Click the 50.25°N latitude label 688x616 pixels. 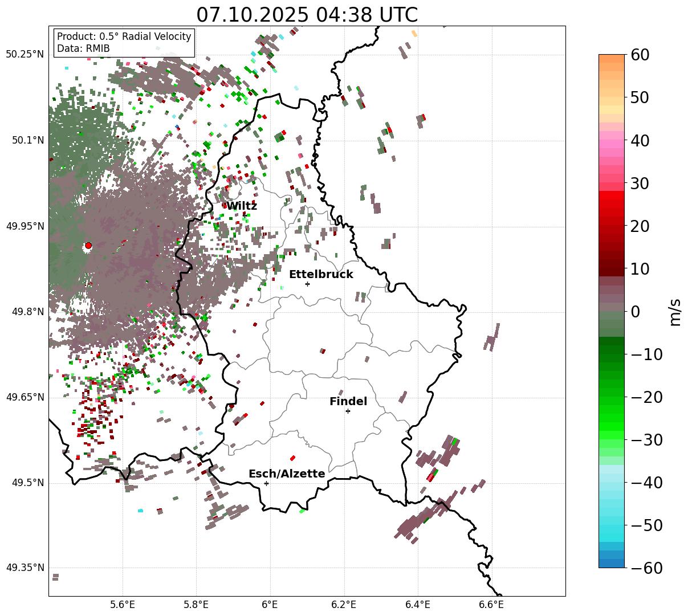(x=25, y=55)
